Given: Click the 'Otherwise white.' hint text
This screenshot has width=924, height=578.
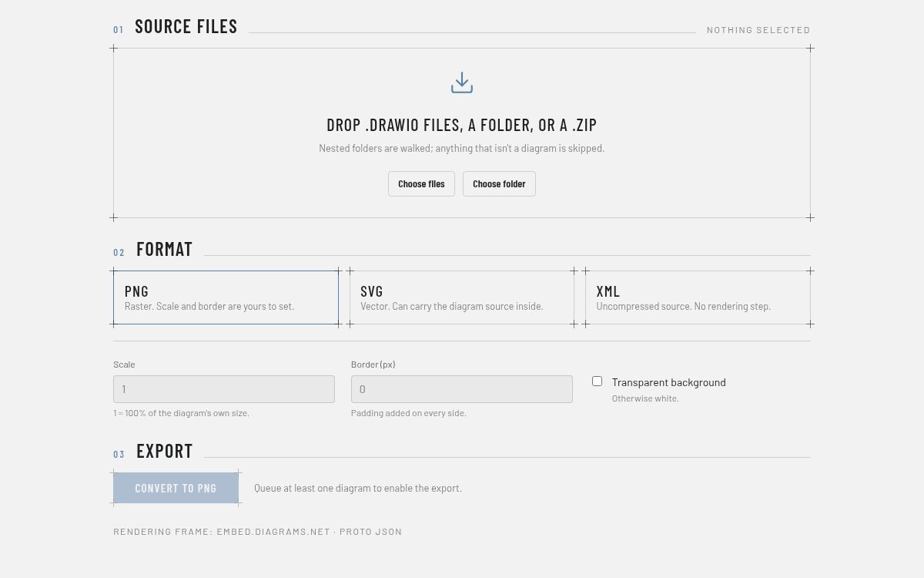Looking at the screenshot, I should click(x=645, y=398).
